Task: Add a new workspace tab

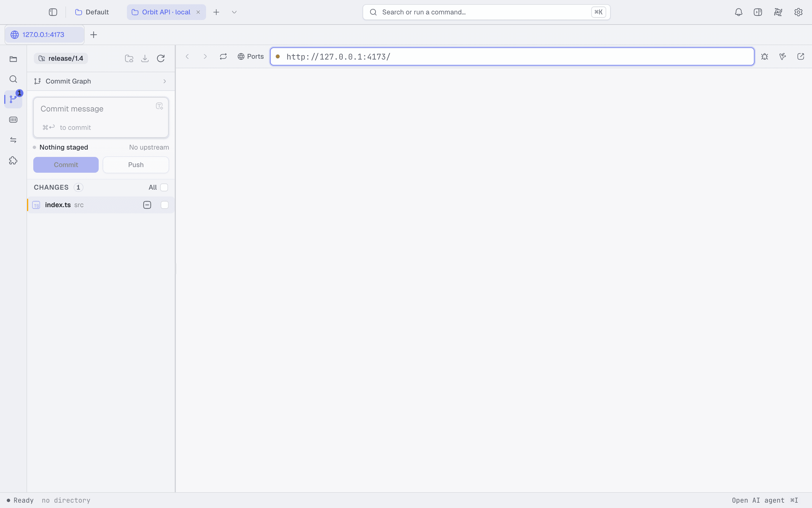Action: pos(216,12)
